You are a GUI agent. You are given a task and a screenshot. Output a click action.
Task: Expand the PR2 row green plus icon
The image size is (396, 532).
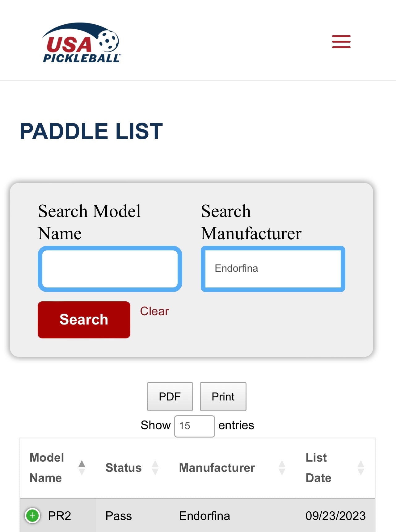coord(32,515)
